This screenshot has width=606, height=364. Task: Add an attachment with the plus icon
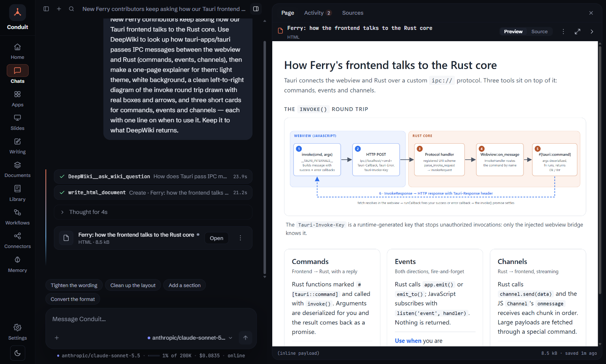[x=57, y=338]
